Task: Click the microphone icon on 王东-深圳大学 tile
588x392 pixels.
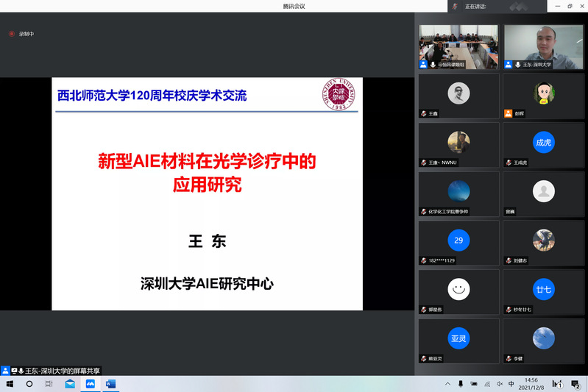Action: [x=518, y=65]
